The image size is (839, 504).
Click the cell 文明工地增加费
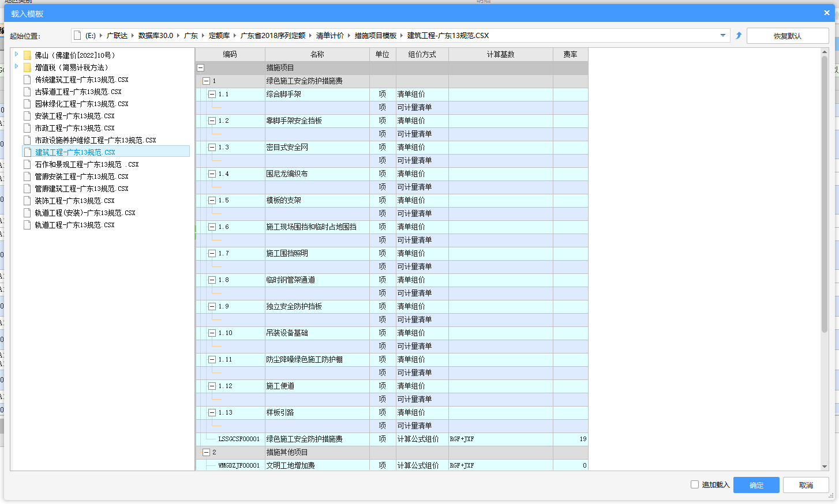click(x=317, y=465)
